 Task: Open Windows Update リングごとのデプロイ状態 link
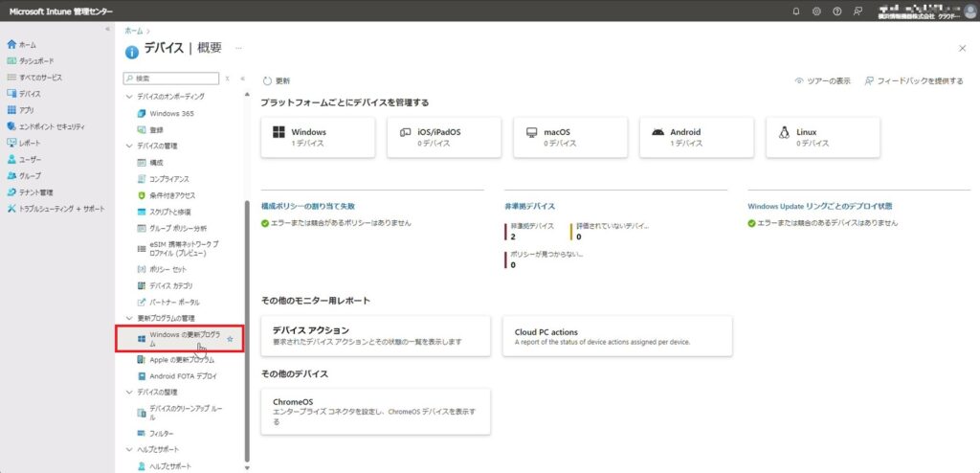point(819,206)
